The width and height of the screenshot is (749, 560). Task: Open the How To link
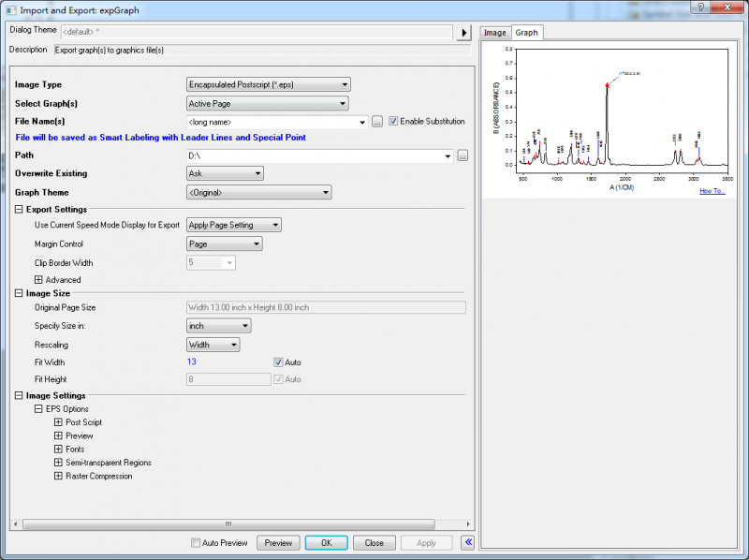tap(712, 191)
